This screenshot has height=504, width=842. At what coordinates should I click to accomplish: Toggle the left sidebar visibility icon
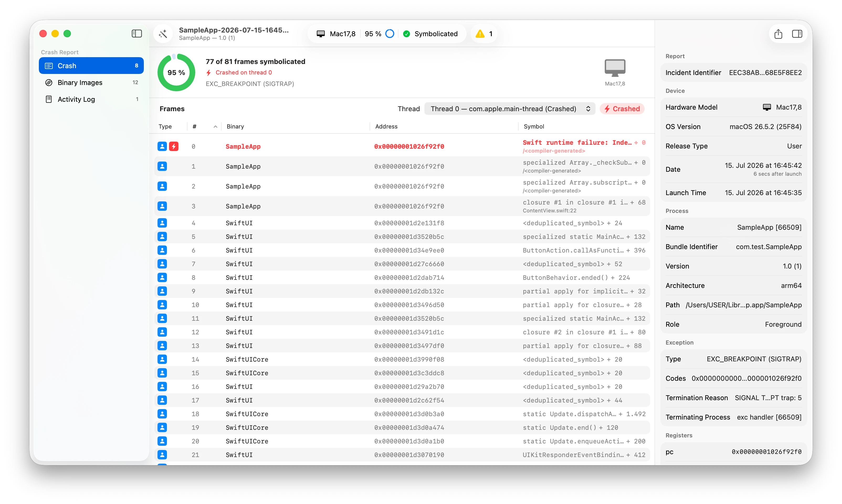pyautogui.click(x=137, y=34)
